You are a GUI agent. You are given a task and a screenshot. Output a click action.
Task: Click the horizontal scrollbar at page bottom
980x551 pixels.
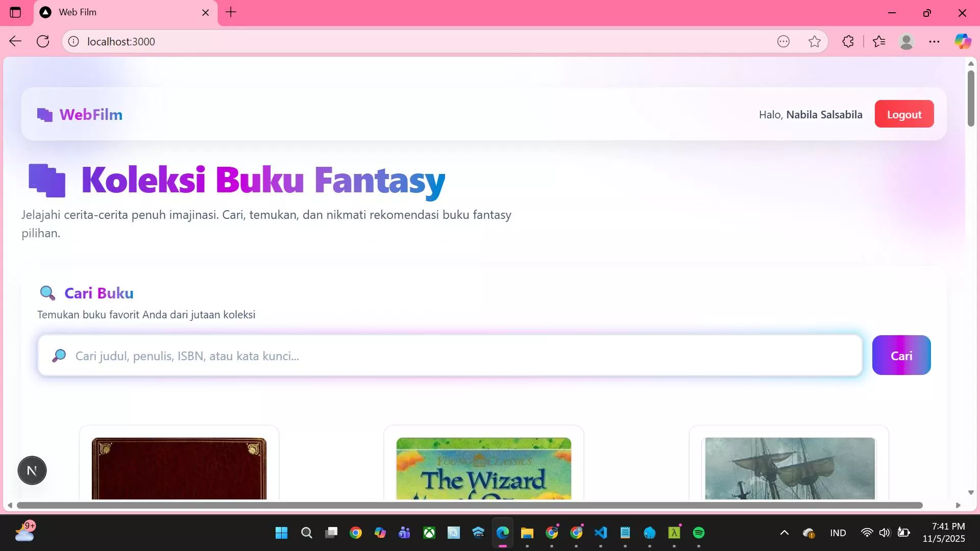pos(470,505)
